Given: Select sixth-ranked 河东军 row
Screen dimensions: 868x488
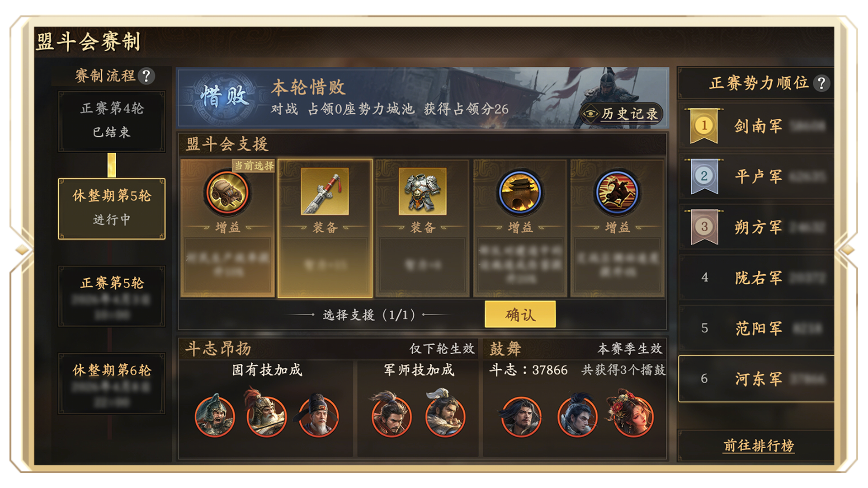Looking at the screenshot, I should click(756, 379).
